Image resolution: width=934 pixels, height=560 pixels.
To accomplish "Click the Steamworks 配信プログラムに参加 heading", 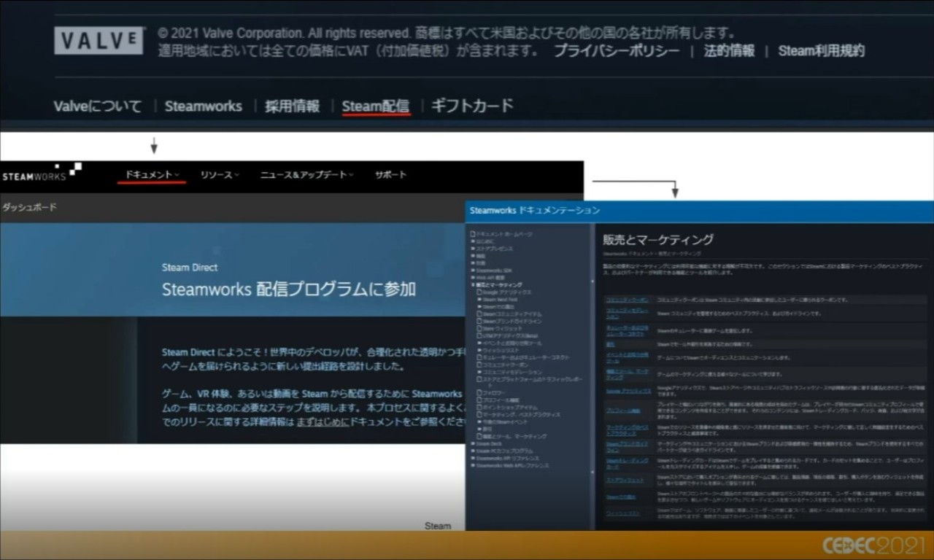I will pyautogui.click(x=289, y=289).
